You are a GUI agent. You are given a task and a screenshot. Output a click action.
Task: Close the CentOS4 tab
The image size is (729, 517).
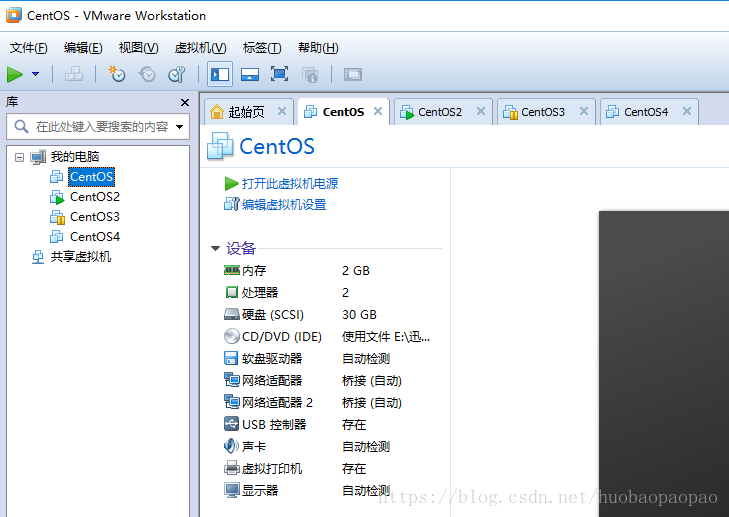tap(687, 111)
